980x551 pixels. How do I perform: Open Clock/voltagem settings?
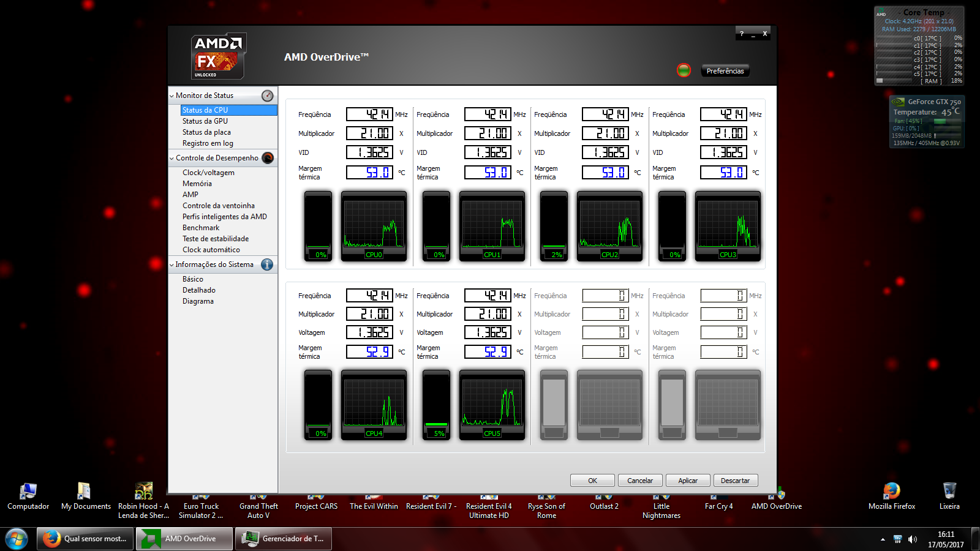coord(208,173)
